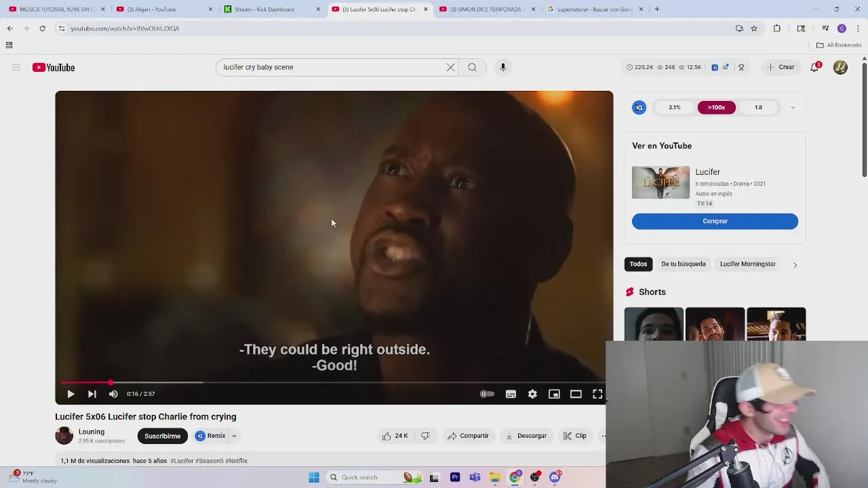
Task: Clear the search query with X
Action: click(450, 67)
